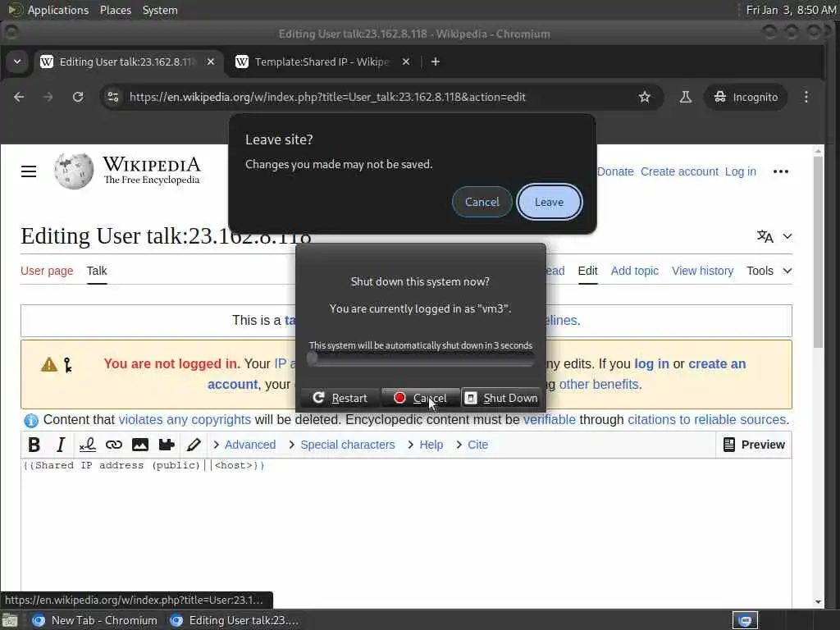Screen dimensions: 840x630
Task: Bookmark this page with the star icon
Action: [645, 97]
